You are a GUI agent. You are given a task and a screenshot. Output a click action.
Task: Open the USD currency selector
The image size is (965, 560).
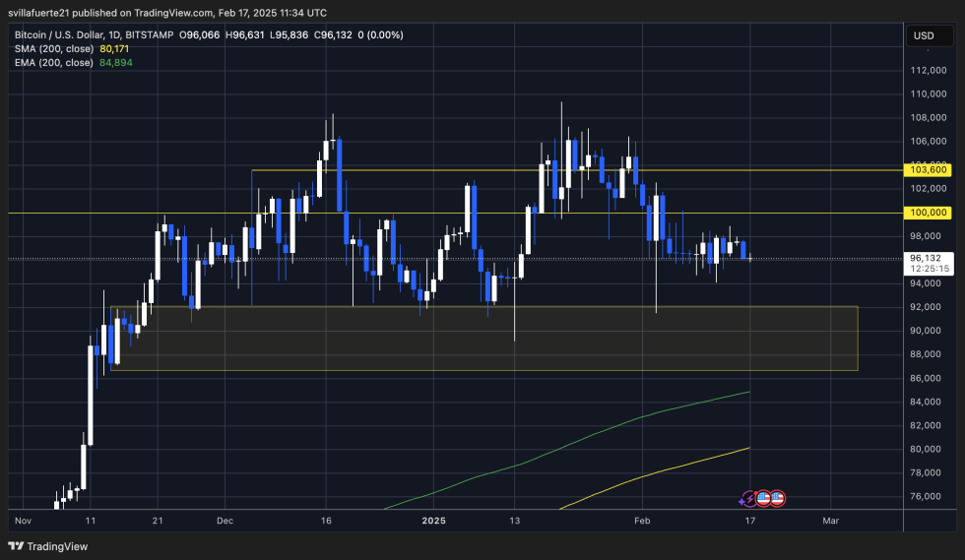pyautogui.click(x=923, y=35)
